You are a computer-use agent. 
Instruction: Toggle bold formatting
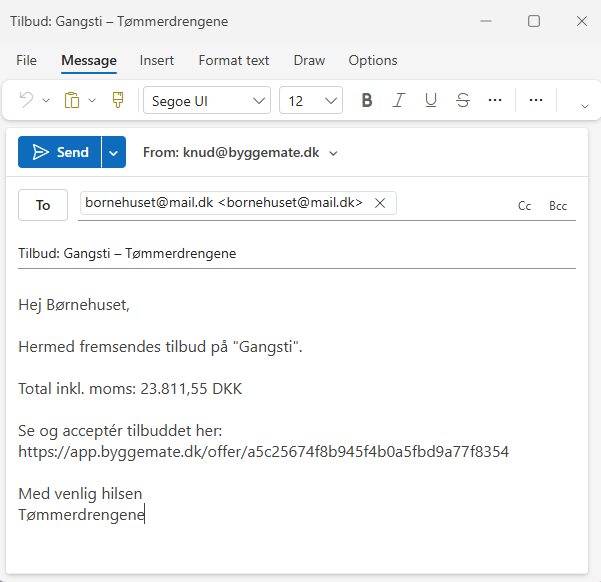point(367,100)
